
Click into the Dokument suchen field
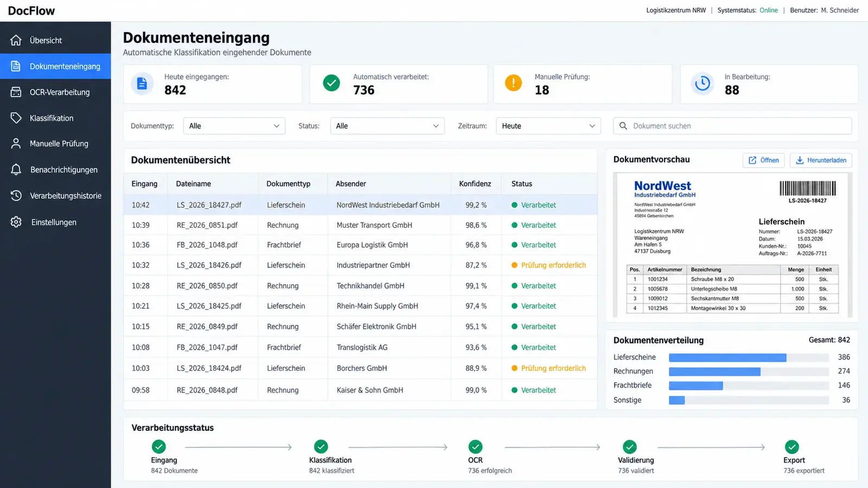click(x=732, y=126)
